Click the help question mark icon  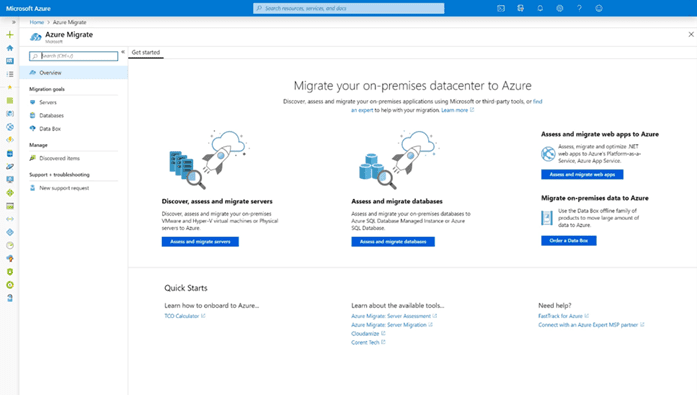click(579, 8)
